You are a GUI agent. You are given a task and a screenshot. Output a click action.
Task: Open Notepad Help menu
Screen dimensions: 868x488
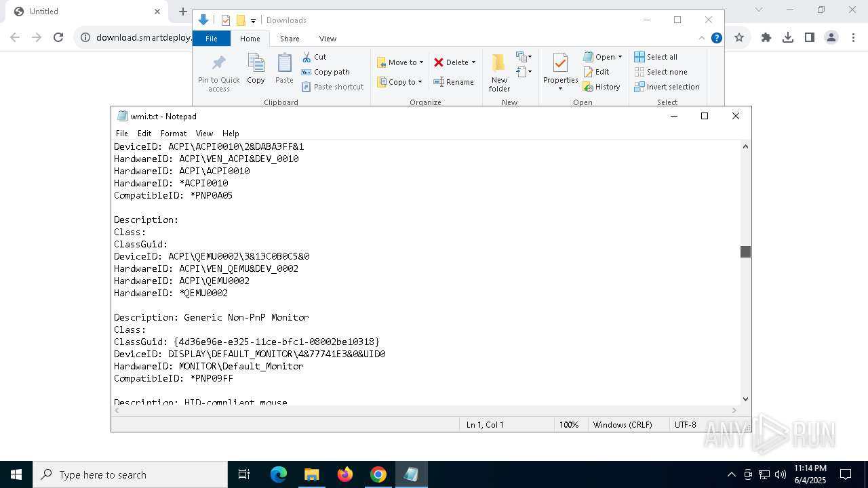pos(231,134)
